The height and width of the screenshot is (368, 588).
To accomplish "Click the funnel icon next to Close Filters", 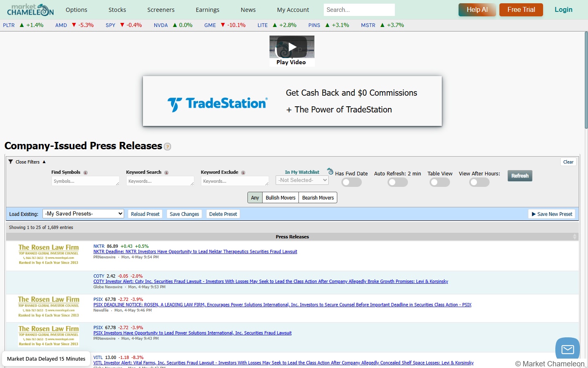I will click(11, 162).
